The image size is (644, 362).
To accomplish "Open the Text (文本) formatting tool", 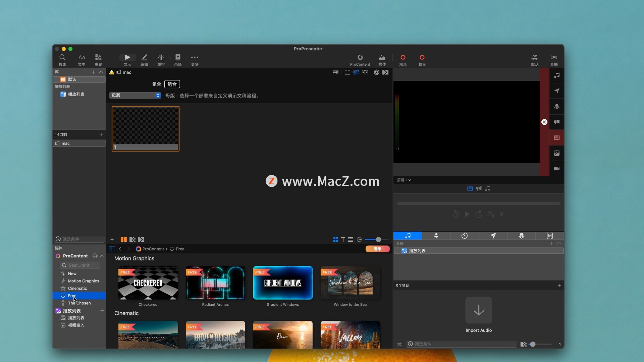I will pyautogui.click(x=82, y=60).
